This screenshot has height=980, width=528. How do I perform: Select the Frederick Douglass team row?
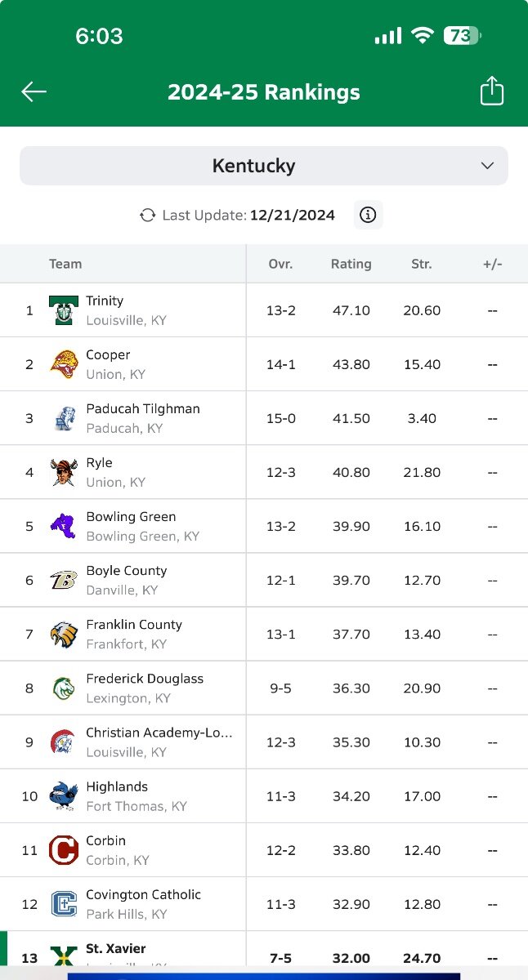(x=264, y=688)
